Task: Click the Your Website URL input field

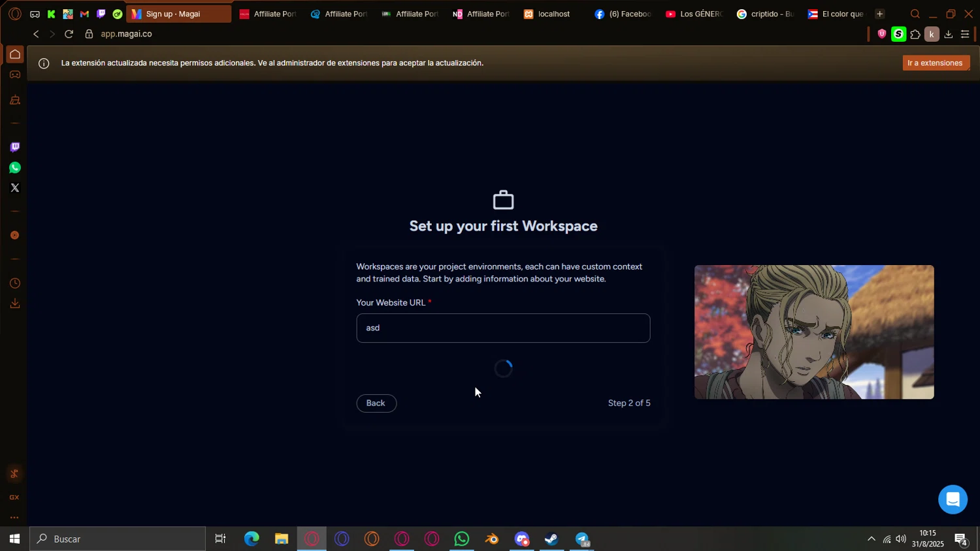Action: (x=503, y=328)
